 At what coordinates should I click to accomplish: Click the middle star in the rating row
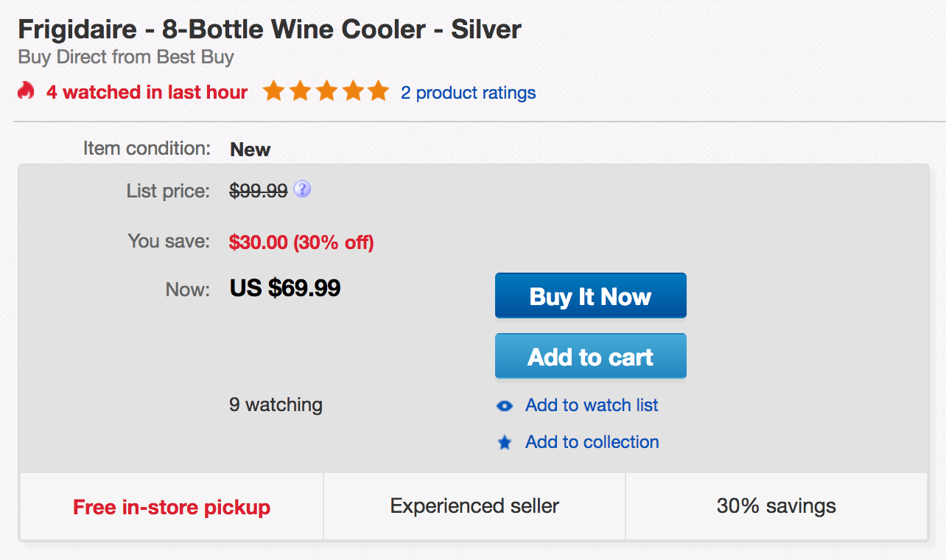(326, 91)
